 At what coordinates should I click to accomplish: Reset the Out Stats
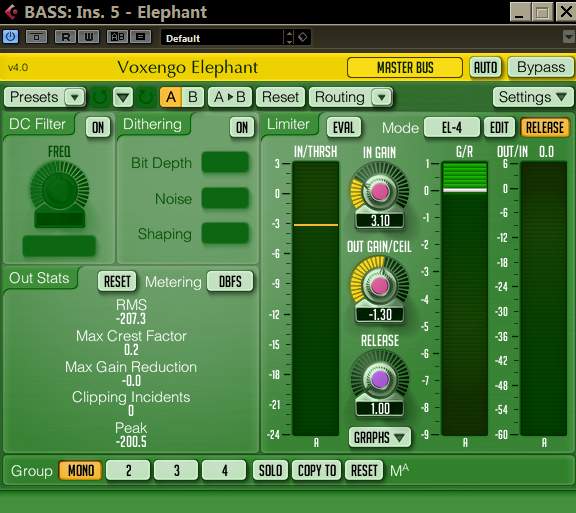coord(117,281)
